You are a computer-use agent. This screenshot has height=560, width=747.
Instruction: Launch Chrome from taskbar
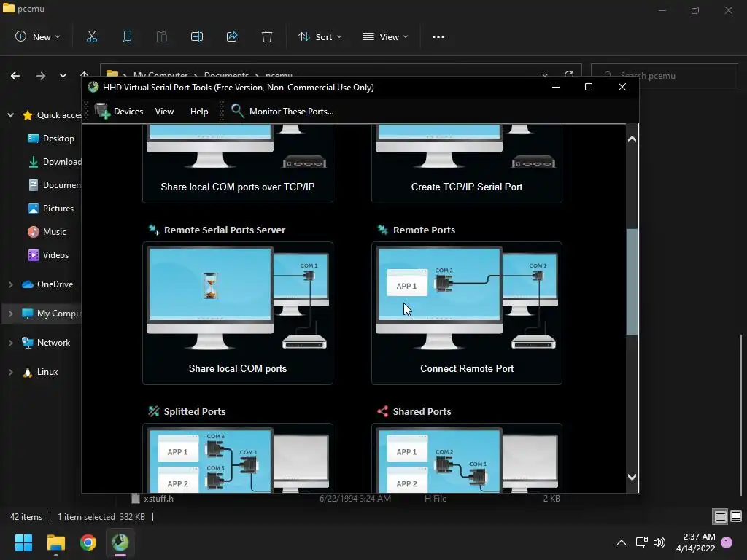(88, 542)
